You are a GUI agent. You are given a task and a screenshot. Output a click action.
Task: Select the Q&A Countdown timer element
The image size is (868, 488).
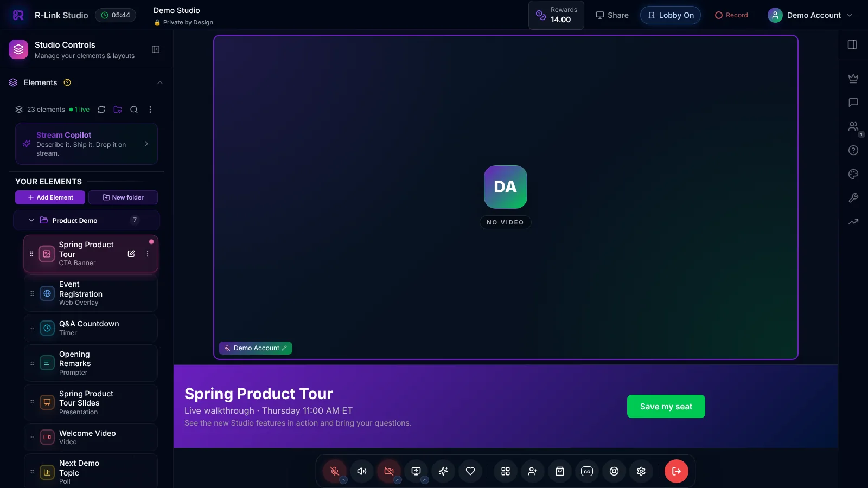[91, 328]
